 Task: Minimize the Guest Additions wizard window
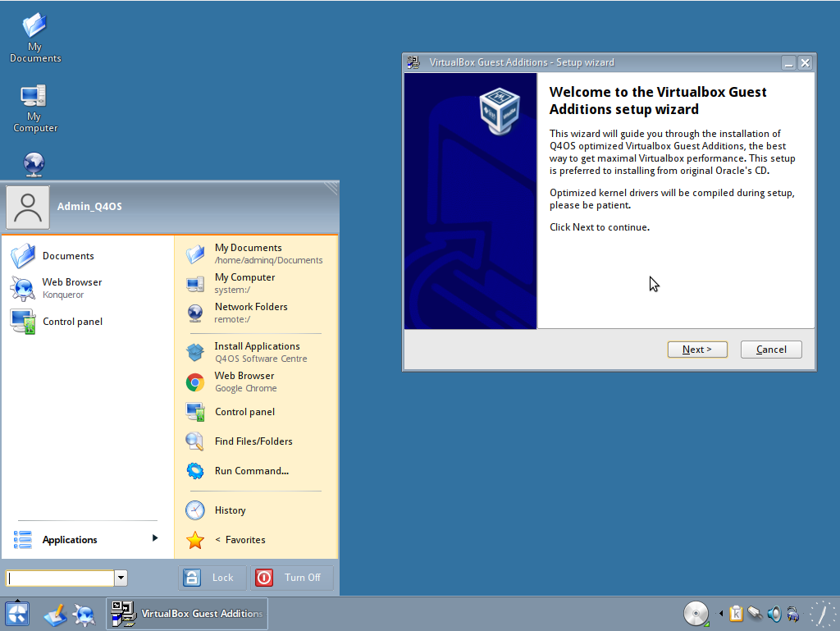pos(788,62)
